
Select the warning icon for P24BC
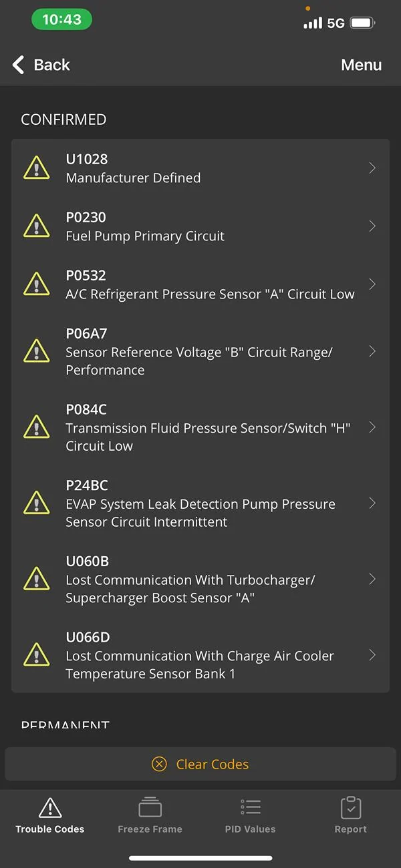tap(37, 503)
